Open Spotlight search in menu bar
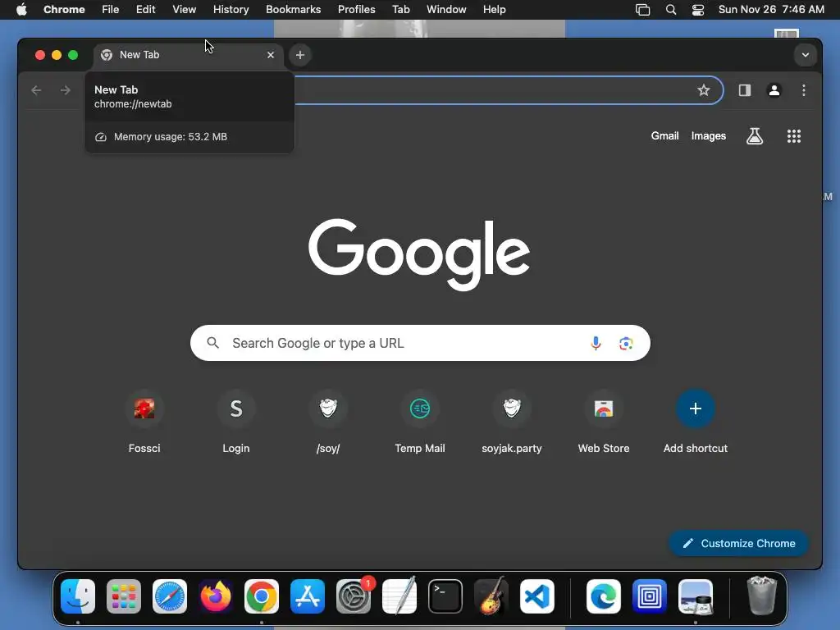 click(x=671, y=10)
